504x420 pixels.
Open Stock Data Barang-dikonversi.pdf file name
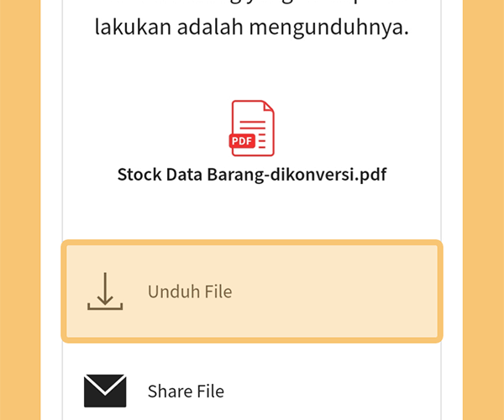point(252,175)
